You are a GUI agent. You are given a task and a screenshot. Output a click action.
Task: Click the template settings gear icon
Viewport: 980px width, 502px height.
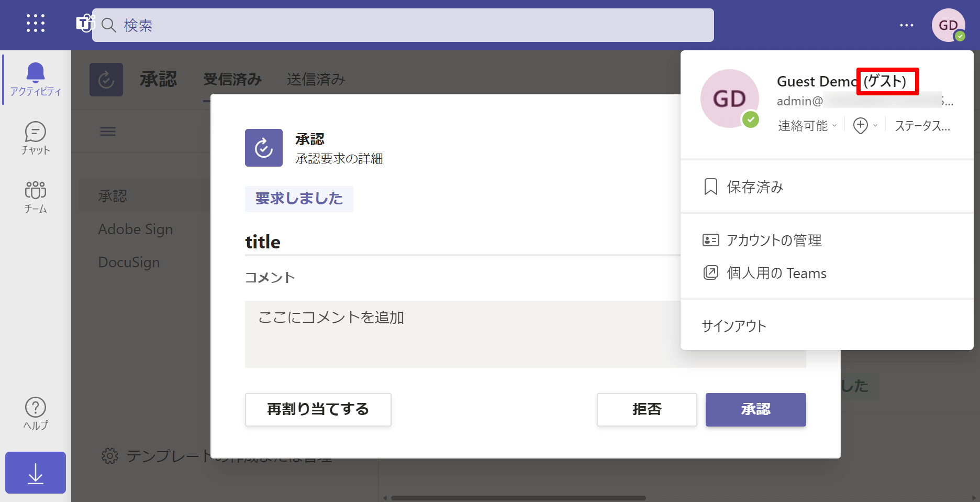(x=110, y=456)
